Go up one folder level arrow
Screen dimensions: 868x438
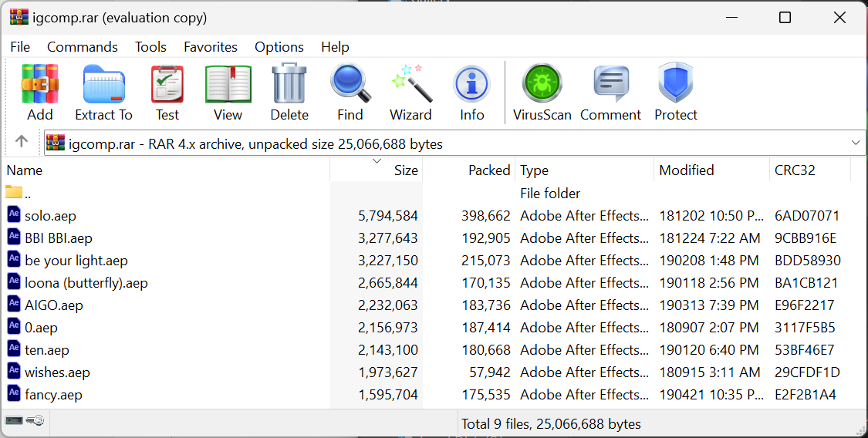(x=22, y=142)
